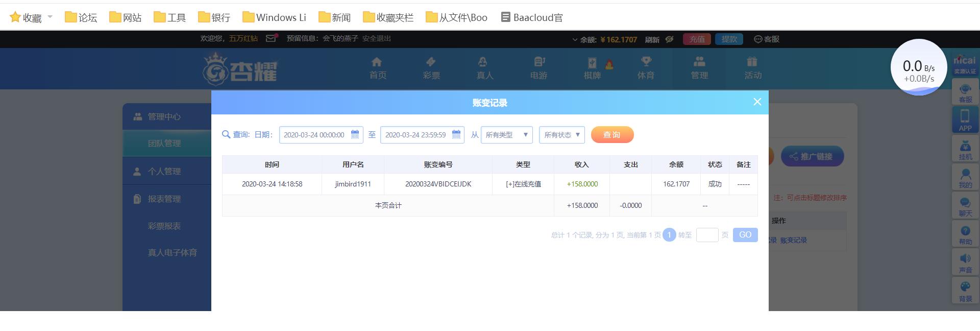The width and height of the screenshot is (980, 331).
Task: Open the 聊天 chat sidebar icon
Action: coord(965,206)
